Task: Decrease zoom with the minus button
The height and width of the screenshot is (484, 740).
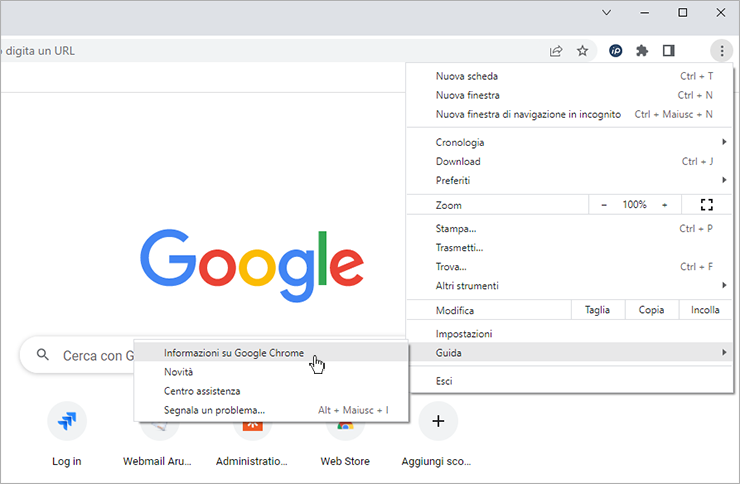Action: 604,205
